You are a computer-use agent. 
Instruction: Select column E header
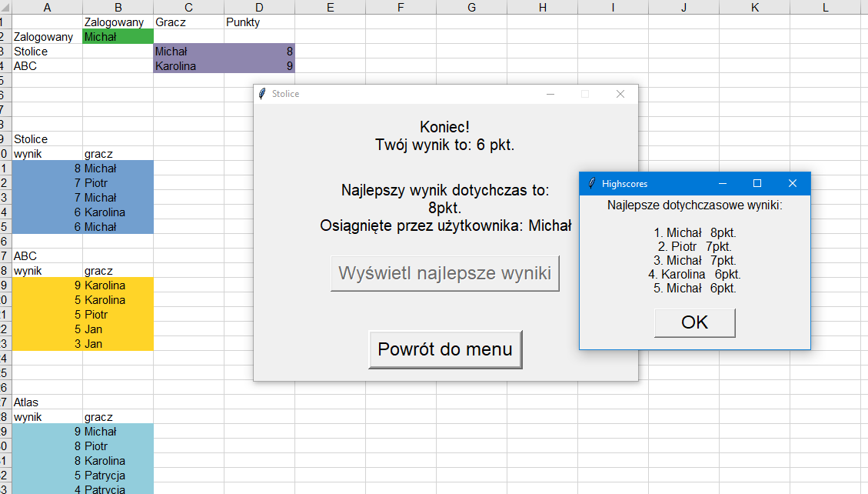(330, 8)
